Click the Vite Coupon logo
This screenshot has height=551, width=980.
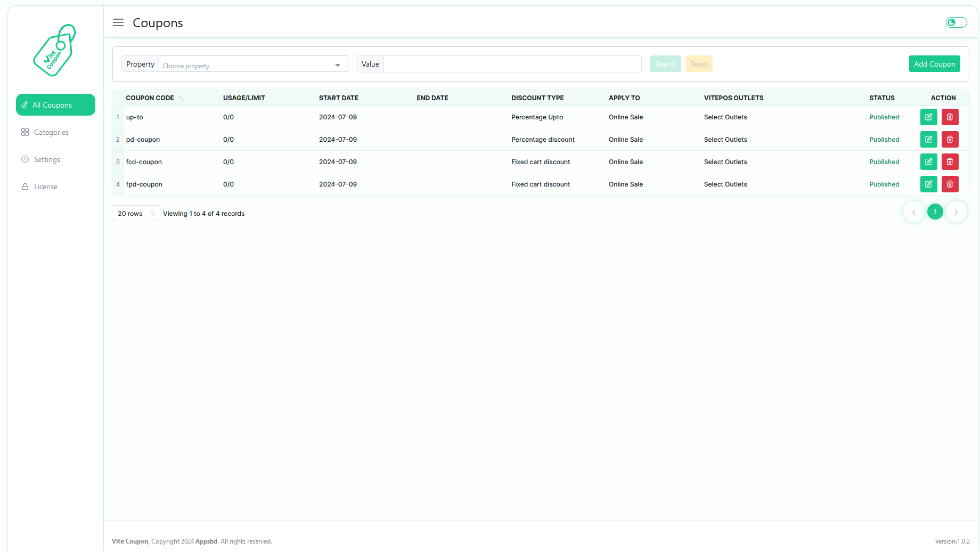[x=54, y=50]
